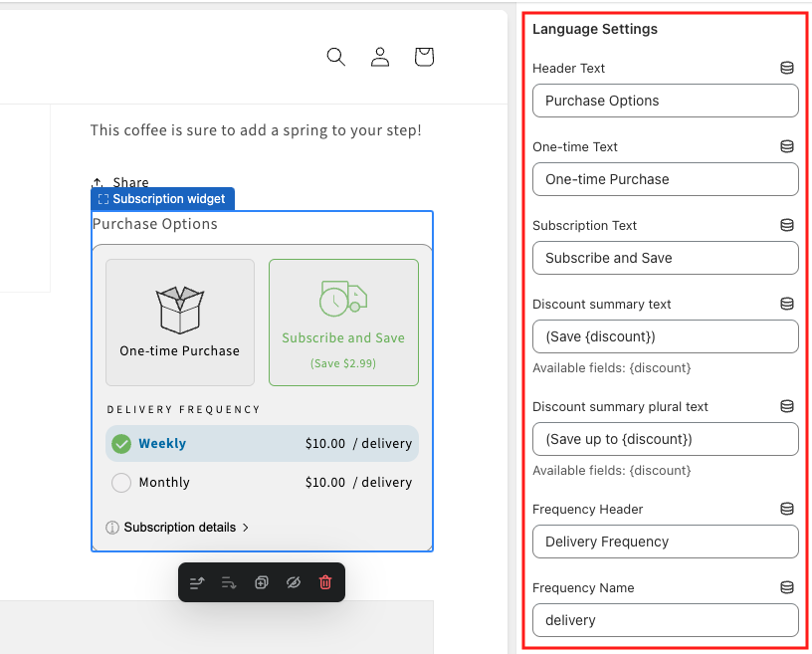The width and height of the screenshot is (812, 654).
Task: Select the Subscription widget label tab
Action: tap(162, 198)
